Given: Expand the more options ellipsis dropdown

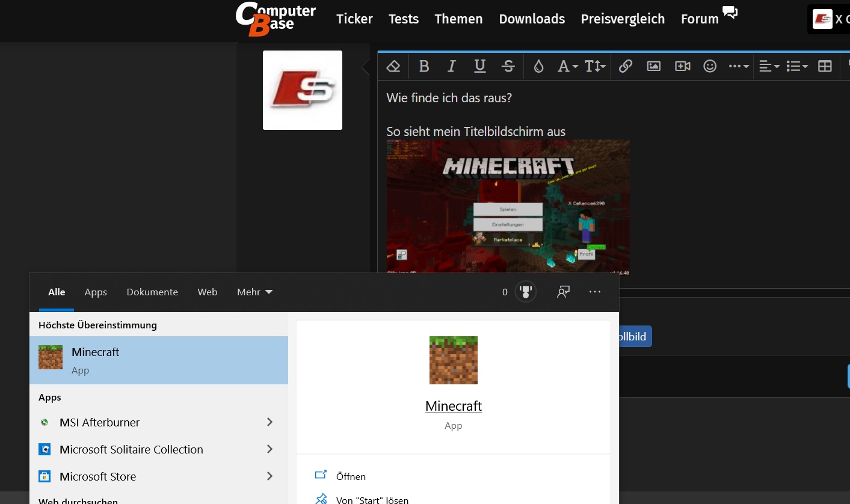Looking at the screenshot, I should [739, 66].
